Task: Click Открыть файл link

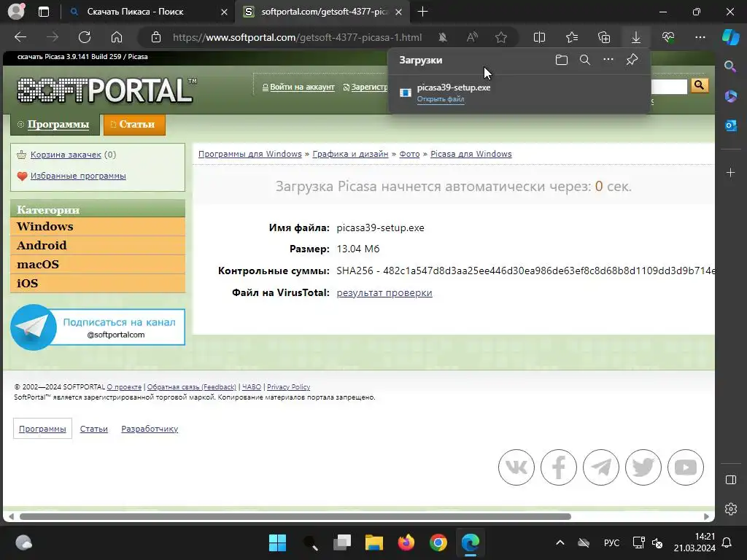Action: pos(441,99)
